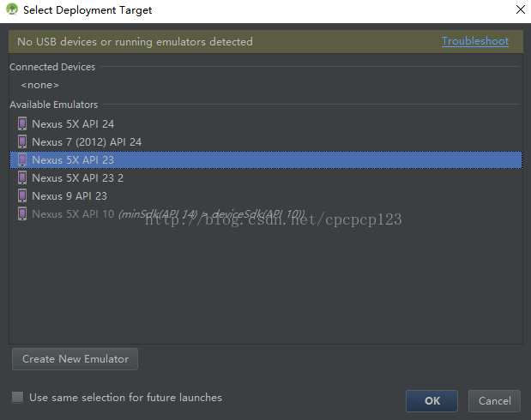531x420 pixels.
Task: Dismiss the dialog with Cancel
Action: point(494,400)
